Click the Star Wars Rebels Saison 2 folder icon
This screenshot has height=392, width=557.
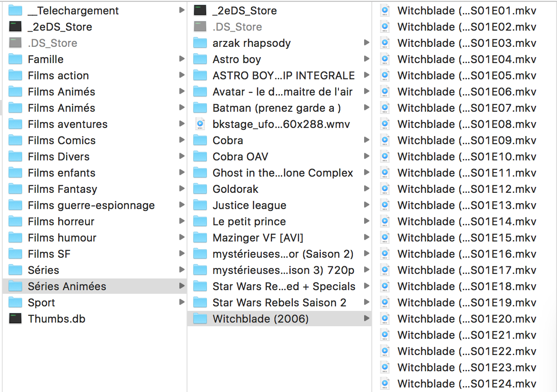pyautogui.click(x=200, y=302)
